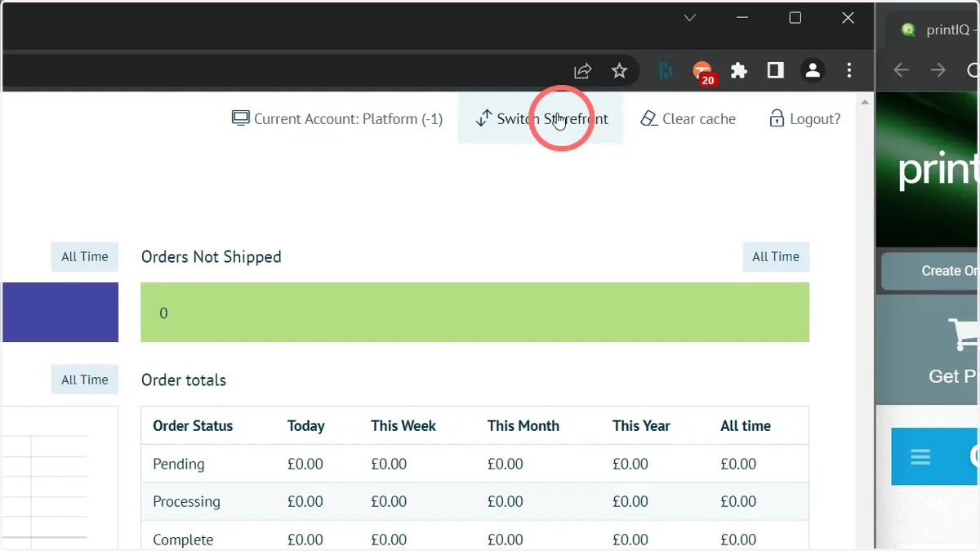The image size is (980, 551).
Task: Bookmark this page with the star icon
Action: pyautogui.click(x=620, y=71)
